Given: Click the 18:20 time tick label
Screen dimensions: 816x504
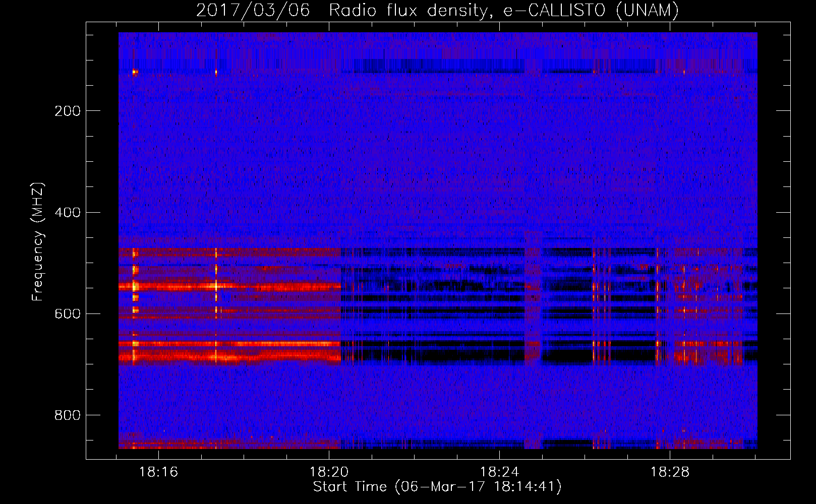Looking at the screenshot, I should tap(329, 472).
